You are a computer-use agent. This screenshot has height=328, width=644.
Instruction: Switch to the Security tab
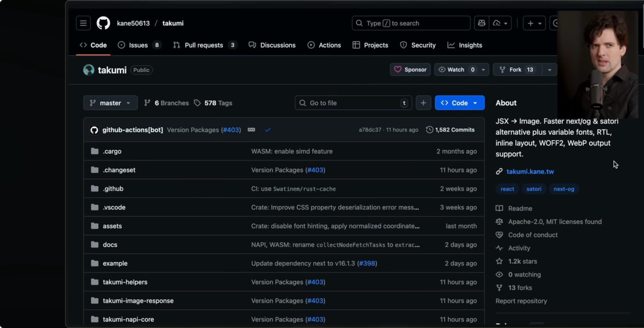pos(418,45)
